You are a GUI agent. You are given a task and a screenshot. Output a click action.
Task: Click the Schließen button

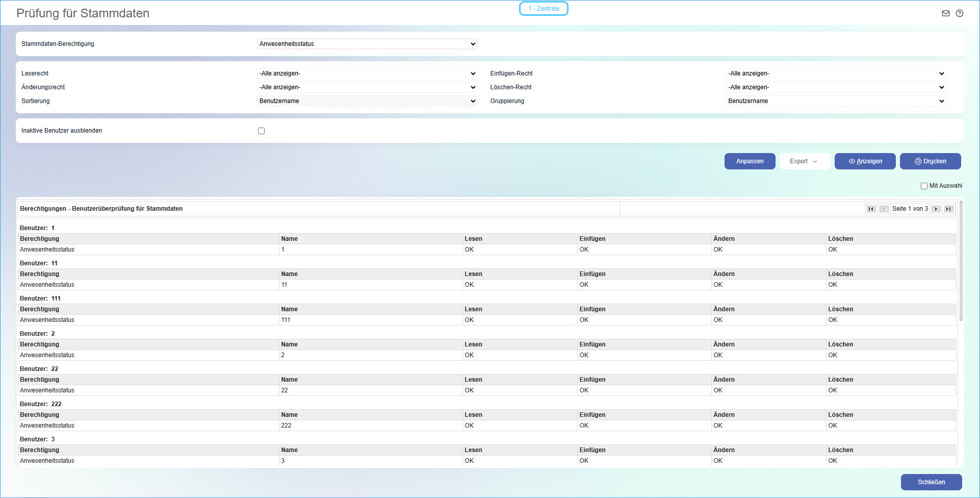[x=931, y=482]
